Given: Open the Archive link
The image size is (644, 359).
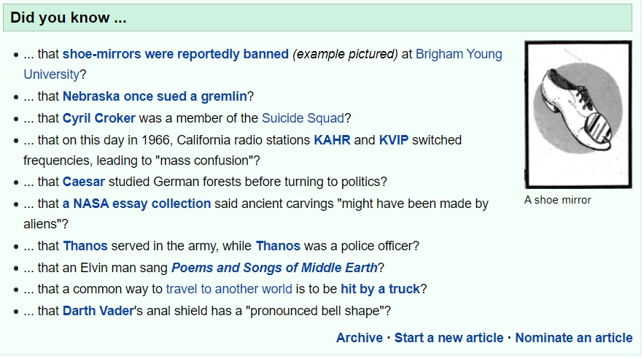Looking at the screenshot, I should (x=359, y=337).
